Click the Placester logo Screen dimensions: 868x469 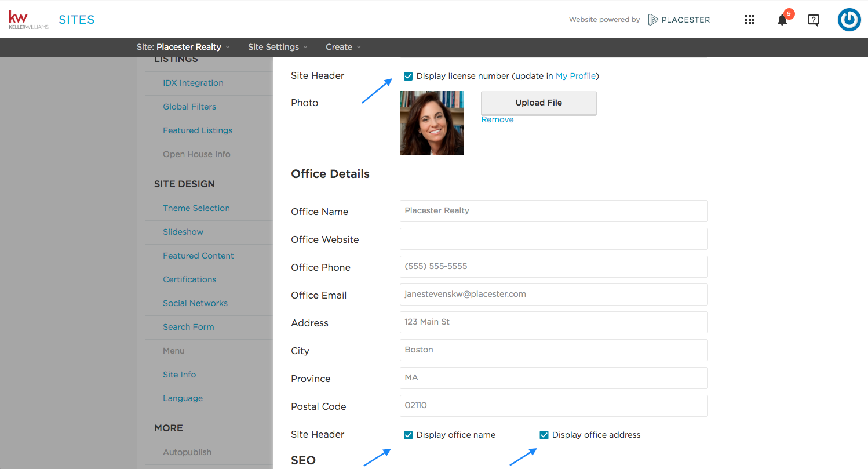coord(679,20)
